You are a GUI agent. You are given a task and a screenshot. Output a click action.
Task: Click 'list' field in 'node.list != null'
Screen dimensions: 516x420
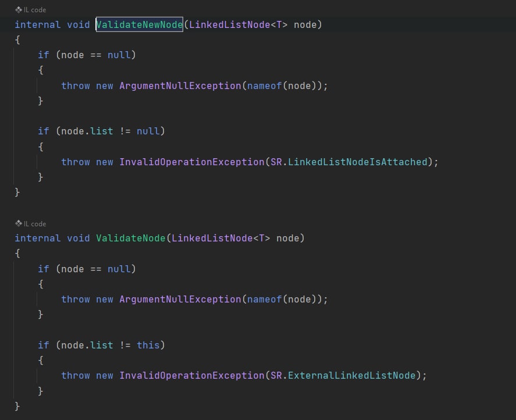[102, 131]
